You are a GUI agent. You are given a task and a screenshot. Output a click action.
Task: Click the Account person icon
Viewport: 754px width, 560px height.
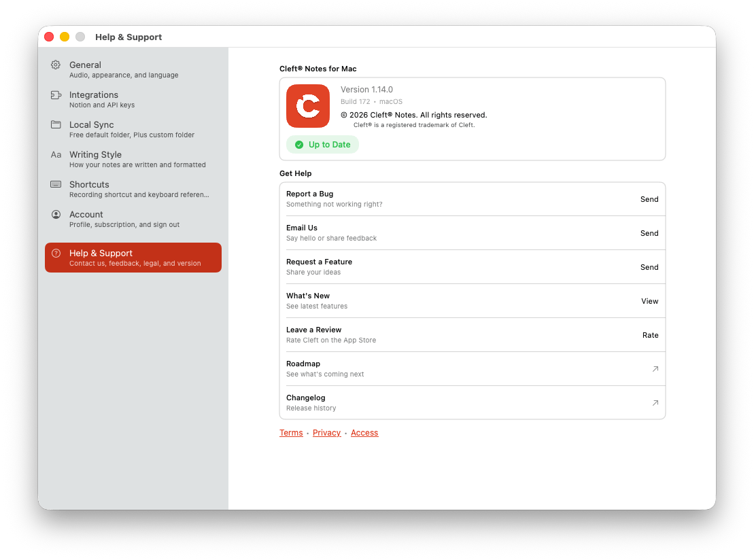point(56,214)
